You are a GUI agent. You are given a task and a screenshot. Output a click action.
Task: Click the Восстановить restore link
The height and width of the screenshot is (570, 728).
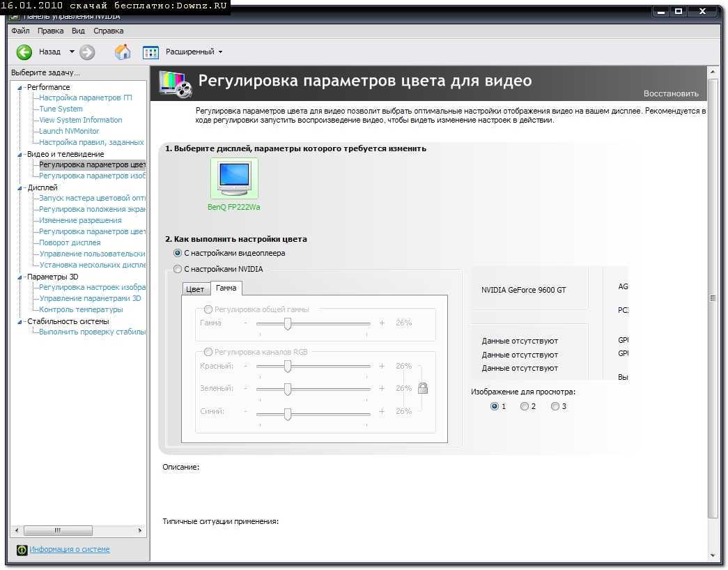tap(671, 93)
